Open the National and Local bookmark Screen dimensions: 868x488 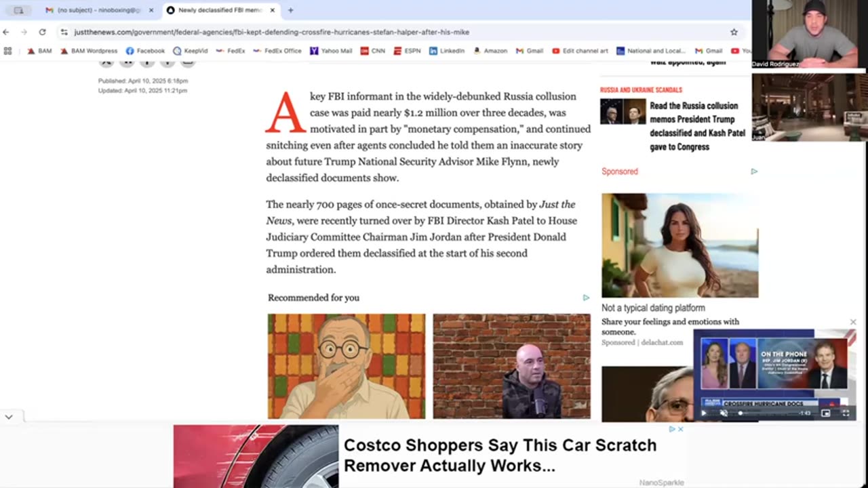[651, 51]
